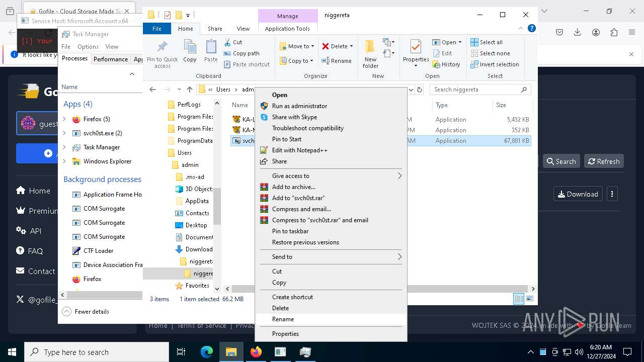Screen dimensions: 644x362
Task: Click Invert selection in ribbon
Action: pos(495,64)
